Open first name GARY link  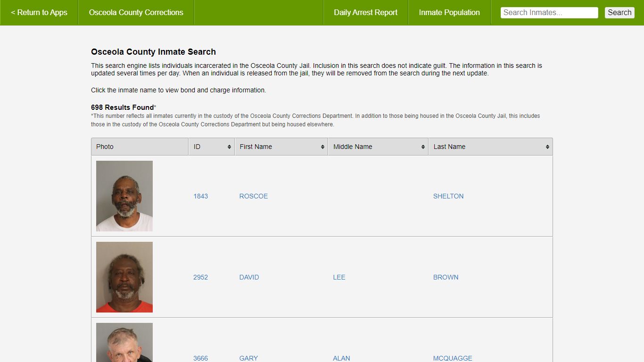pyautogui.click(x=248, y=358)
